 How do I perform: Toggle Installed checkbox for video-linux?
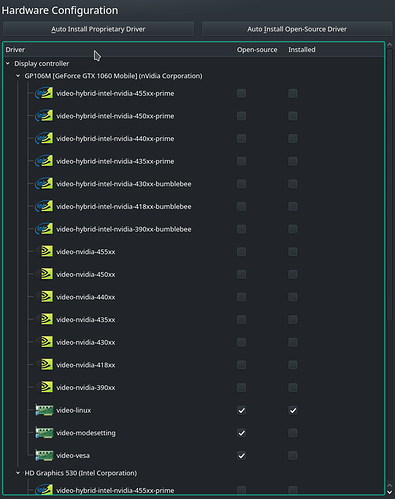(x=293, y=410)
